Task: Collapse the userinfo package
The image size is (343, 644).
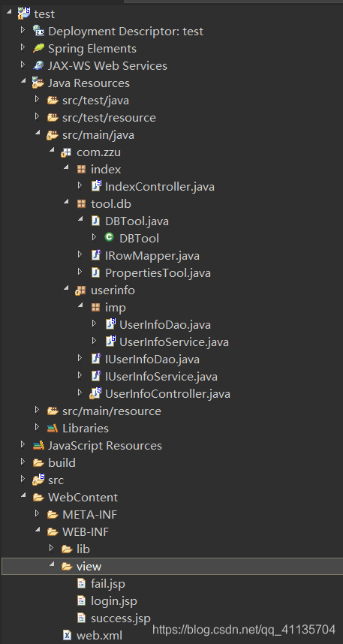Action: coord(66,289)
